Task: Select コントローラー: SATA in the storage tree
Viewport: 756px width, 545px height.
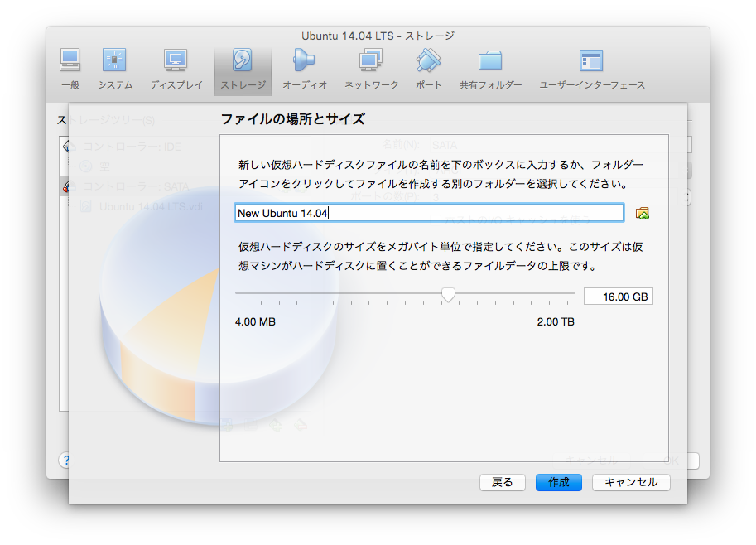Action: coord(136,186)
